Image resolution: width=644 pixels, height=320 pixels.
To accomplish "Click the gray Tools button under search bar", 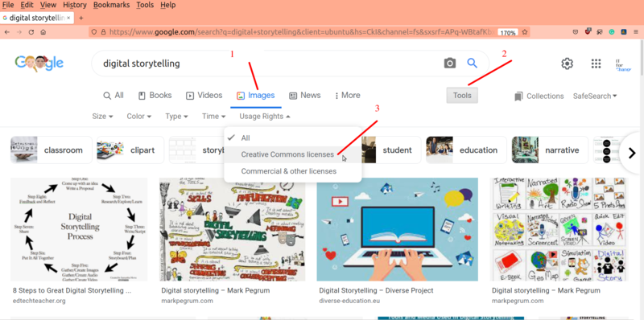I will click(x=462, y=96).
